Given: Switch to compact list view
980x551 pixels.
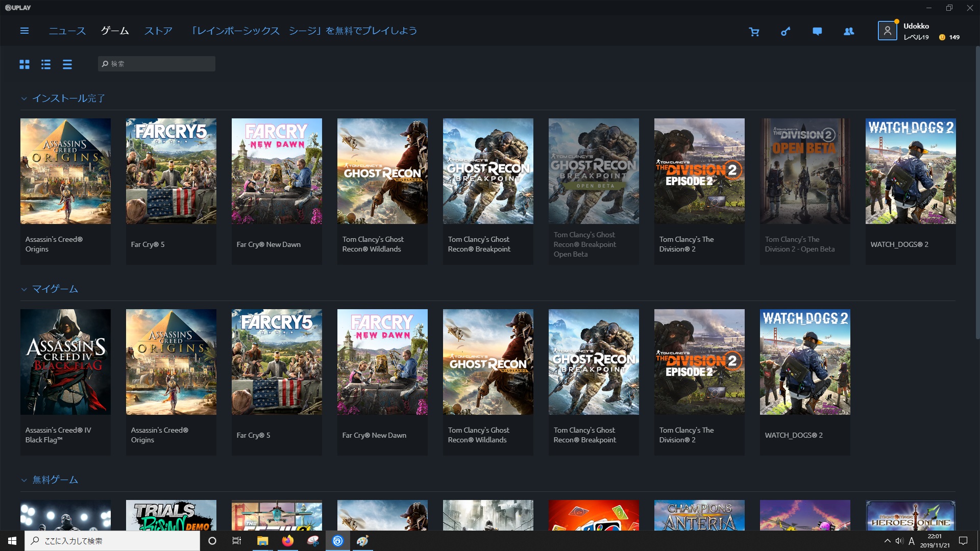Looking at the screenshot, I should point(67,64).
